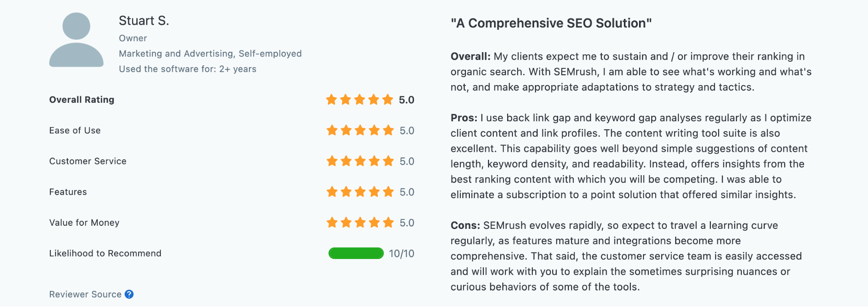The width and height of the screenshot is (868, 307).
Task: Click the Pros heading in the review
Action: 464,118
